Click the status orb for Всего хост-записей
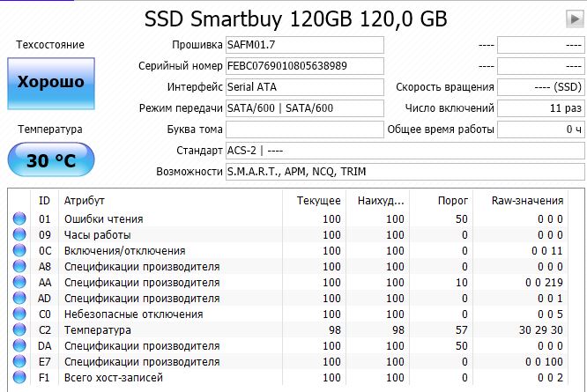Screen dimensions: 587x392 pyautogui.click(x=19, y=377)
